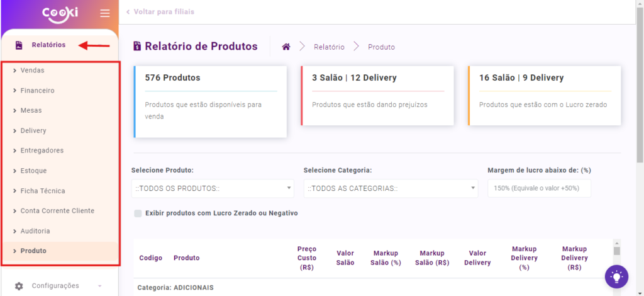Click the back arrow beside Voltar para filiais
This screenshot has width=644, height=296.
(128, 11)
